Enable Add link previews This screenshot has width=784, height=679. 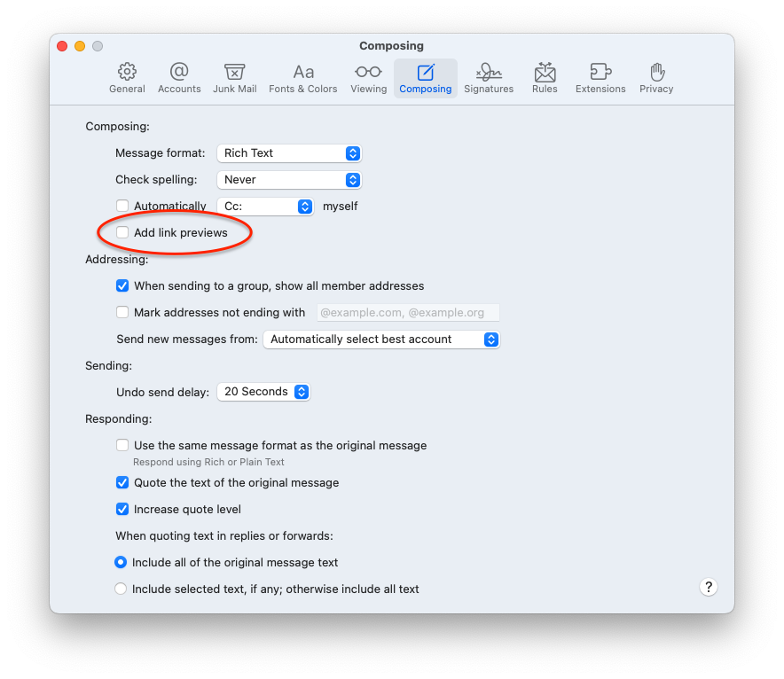tap(122, 233)
